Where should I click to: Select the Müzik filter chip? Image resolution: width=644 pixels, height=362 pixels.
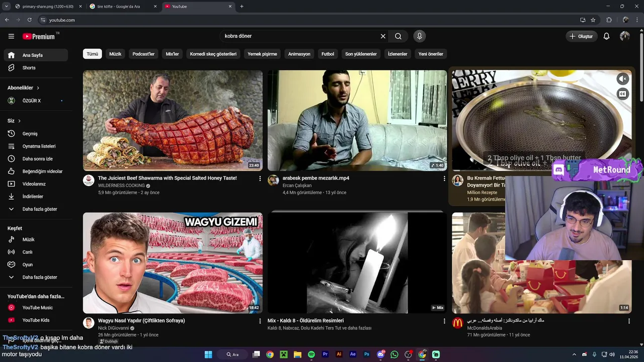(x=115, y=54)
